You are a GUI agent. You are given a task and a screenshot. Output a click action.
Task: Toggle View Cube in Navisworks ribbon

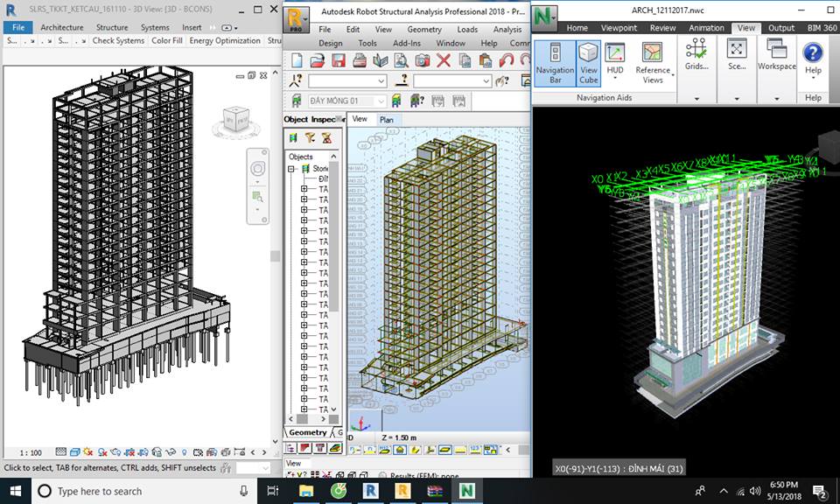(588, 63)
